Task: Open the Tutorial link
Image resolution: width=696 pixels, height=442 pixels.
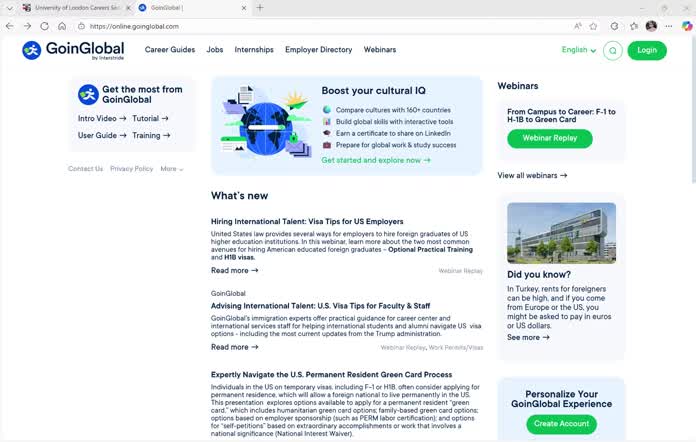Action: pyautogui.click(x=150, y=118)
